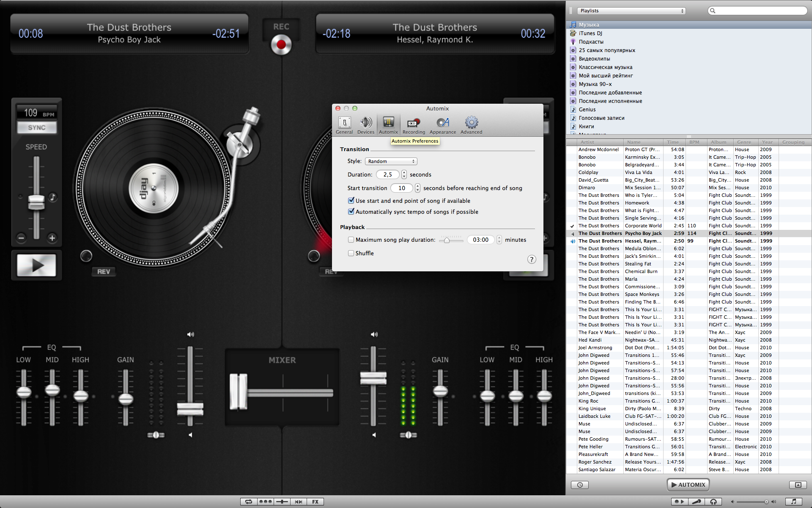Click the library search field
Screen dimensions: 812x508
coord(758,11)
